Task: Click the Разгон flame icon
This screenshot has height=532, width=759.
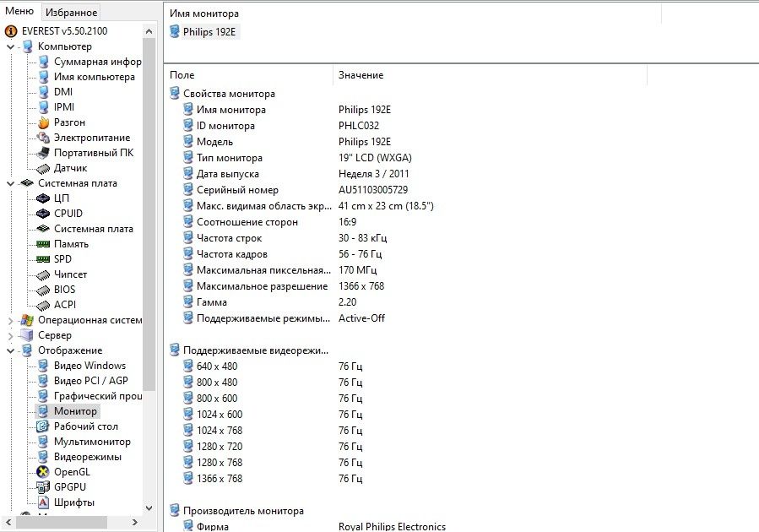Action: [x=44, y=122]
